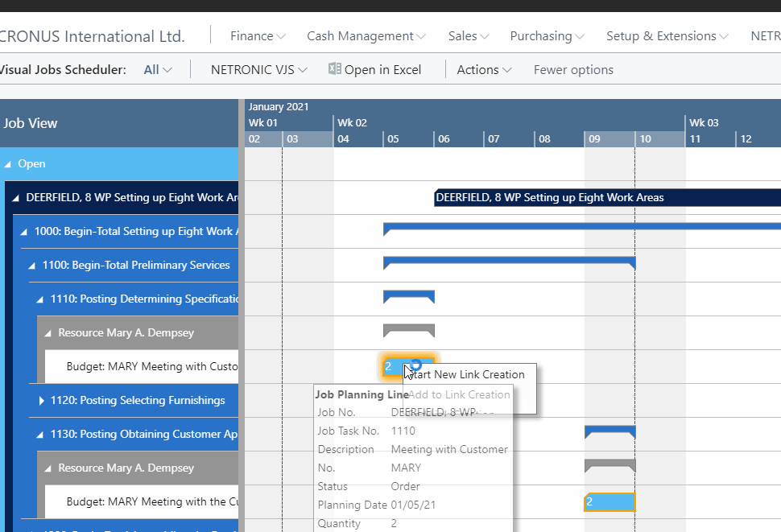Click the Open in Excel link
This screenshot has height=532, width=781.
pos(382,69)
